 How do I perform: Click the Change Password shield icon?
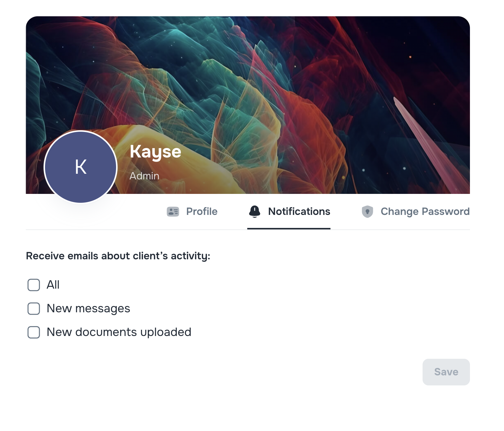pos(368,211)
